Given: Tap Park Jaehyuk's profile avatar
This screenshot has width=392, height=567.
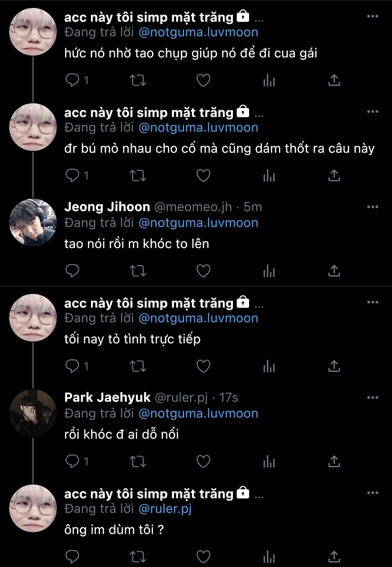Looking at the screenshot, I should [x=33, y=413].
